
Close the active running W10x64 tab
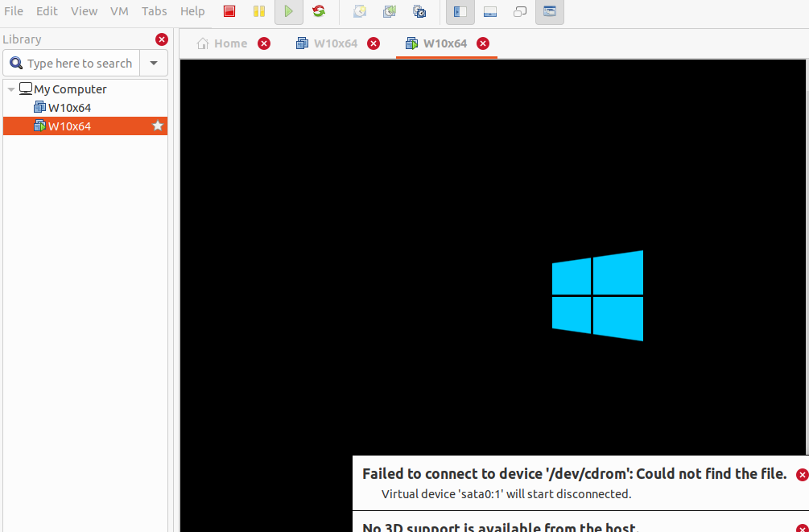point(483,43)
